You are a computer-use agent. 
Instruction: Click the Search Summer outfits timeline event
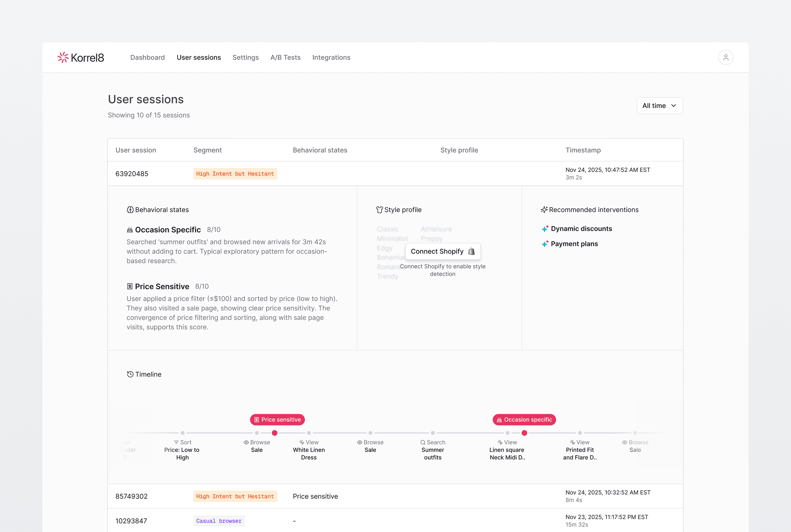[433, 450]
